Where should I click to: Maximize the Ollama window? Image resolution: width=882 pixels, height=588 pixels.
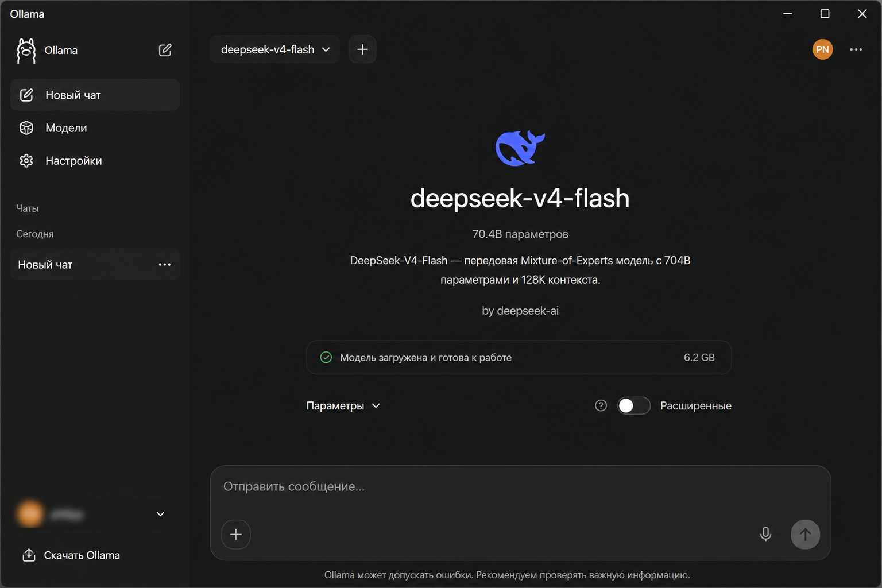pyautogui.click(x=825, y=14)
